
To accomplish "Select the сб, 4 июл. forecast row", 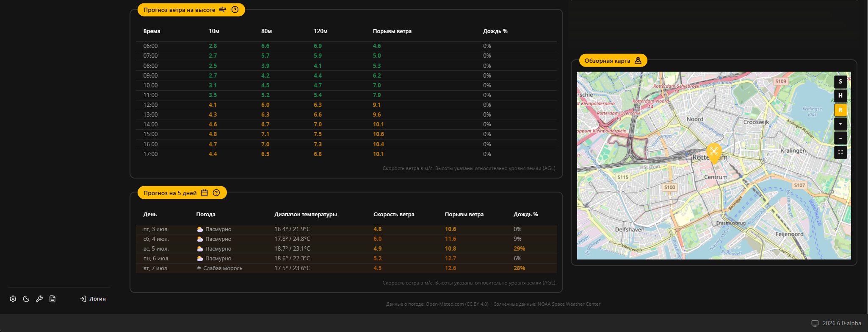I will click(x=346, y=239).
